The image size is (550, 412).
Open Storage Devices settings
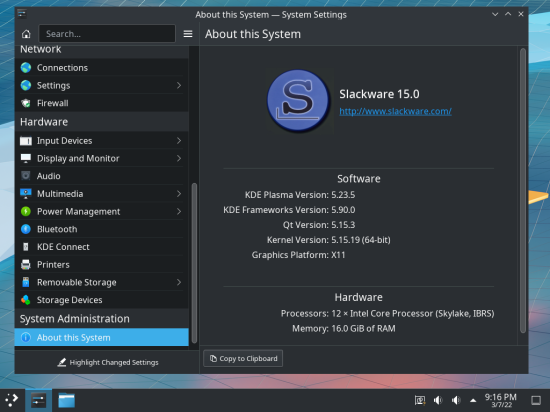click(x=101, y=300)
